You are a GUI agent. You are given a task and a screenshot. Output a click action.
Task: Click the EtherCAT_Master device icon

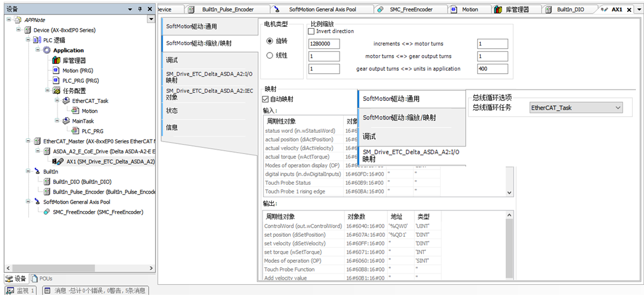point(38,141)
